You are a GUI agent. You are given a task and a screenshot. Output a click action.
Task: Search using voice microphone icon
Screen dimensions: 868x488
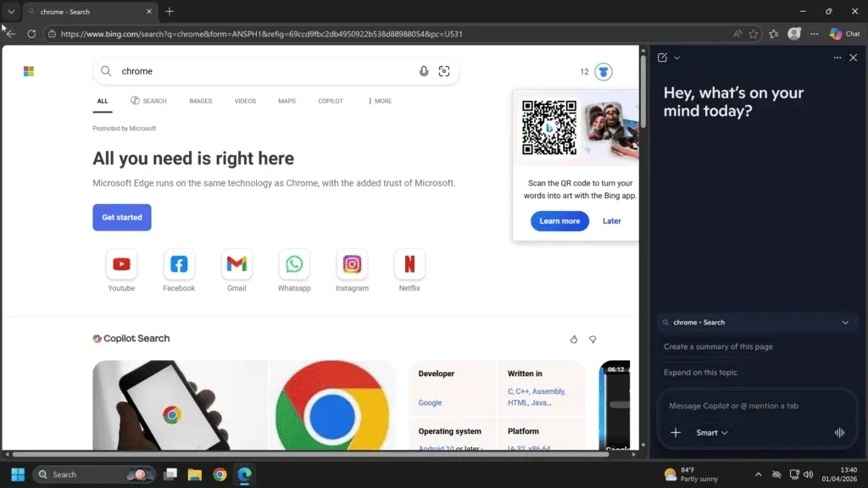pyautogui.click(x=424, y=71)
